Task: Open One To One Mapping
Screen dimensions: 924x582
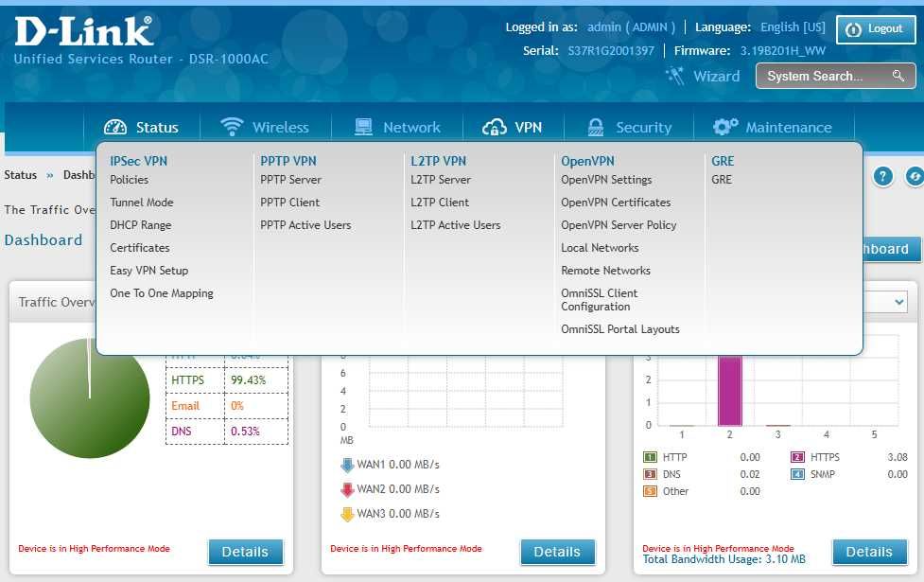Action: point(162,293)
